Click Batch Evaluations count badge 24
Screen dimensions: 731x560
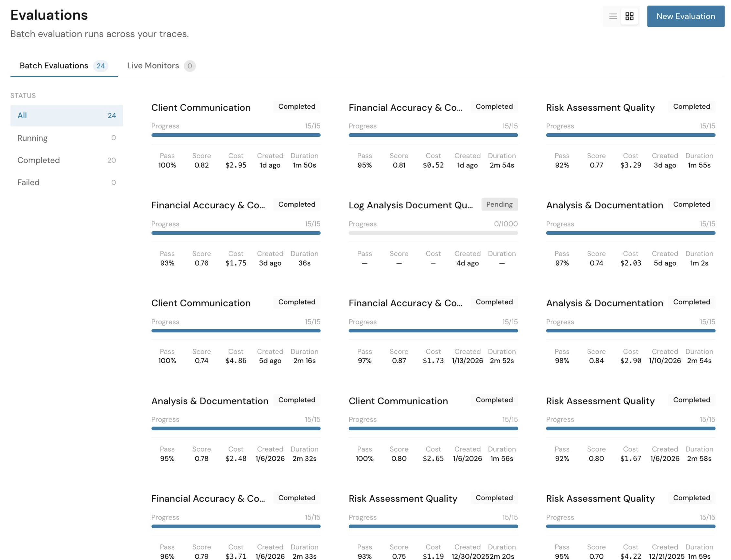(x=101, y=66)
